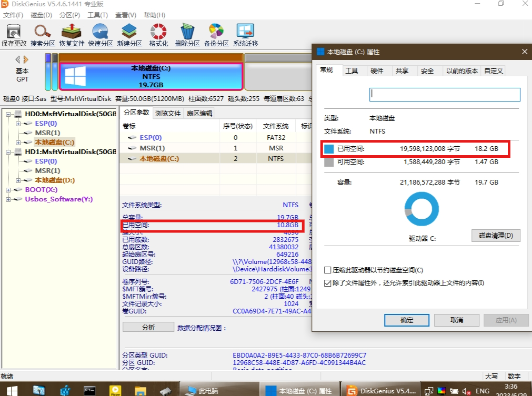Viewport: 532px width, 396px height.
Task: Click the 磁盘清理(D) button
Action: [496, 236]
